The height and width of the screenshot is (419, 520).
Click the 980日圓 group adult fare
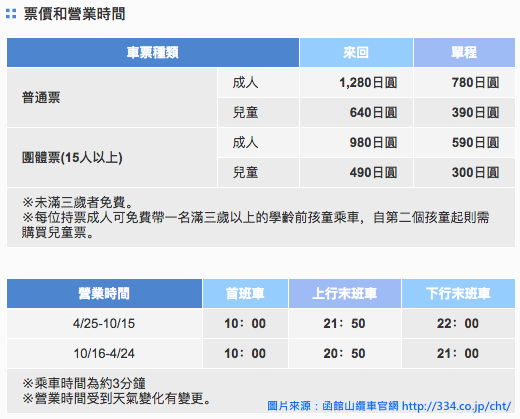click(x=373, y=143)
